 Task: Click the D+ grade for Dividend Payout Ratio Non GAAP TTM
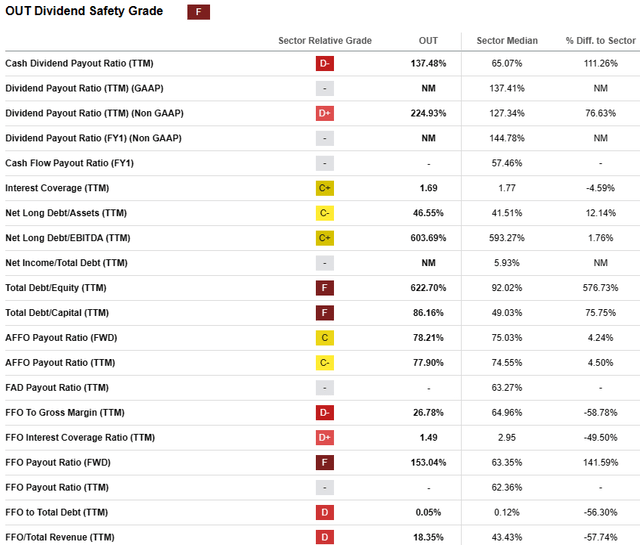click(324, 113)
